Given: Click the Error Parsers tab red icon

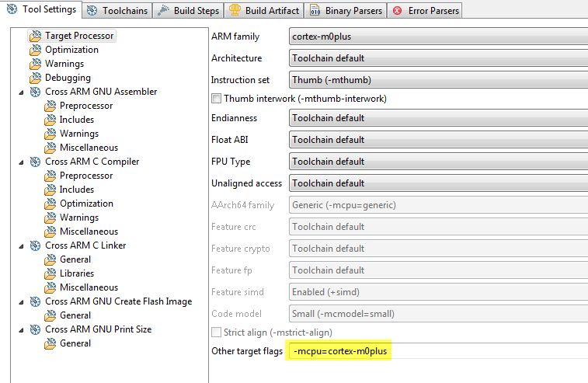Looking at the screenshot, I should (397, 11).
